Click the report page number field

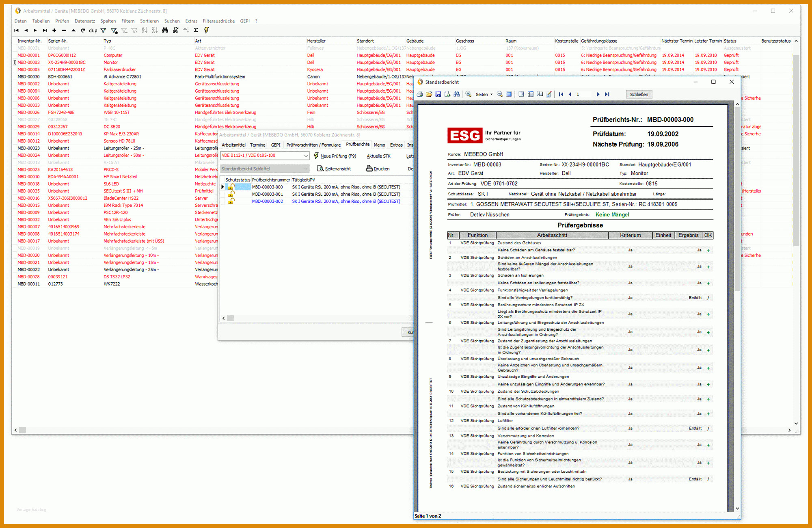coord(583,94)
